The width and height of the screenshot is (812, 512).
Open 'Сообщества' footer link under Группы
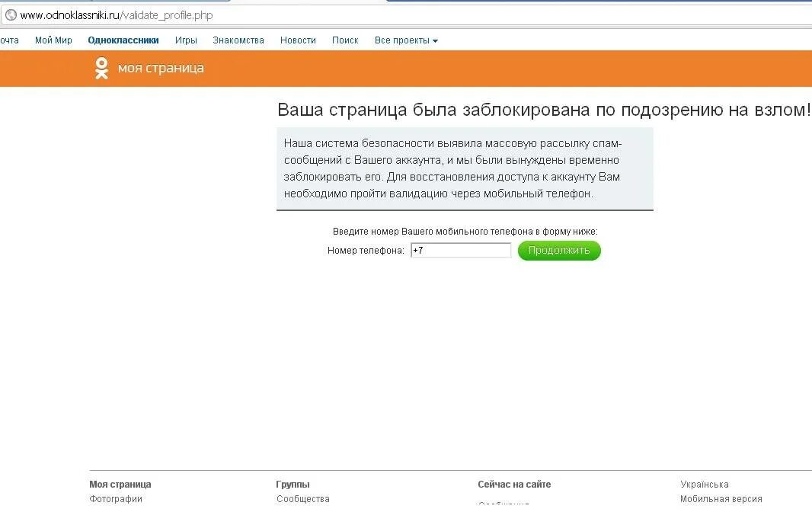click(x=303, y=498)
